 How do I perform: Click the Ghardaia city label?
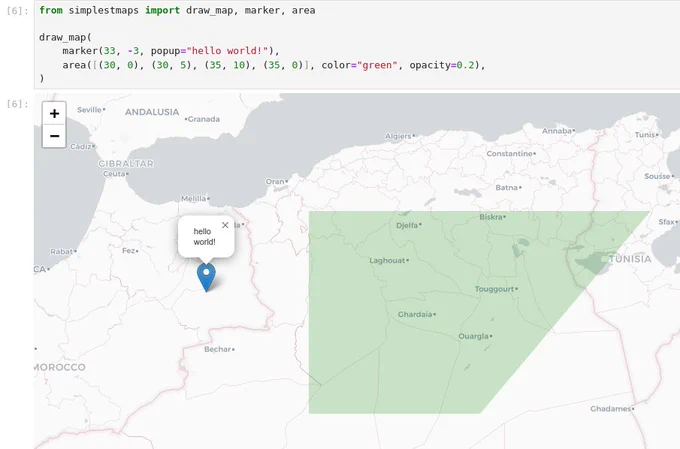click(x=416, y=314)
